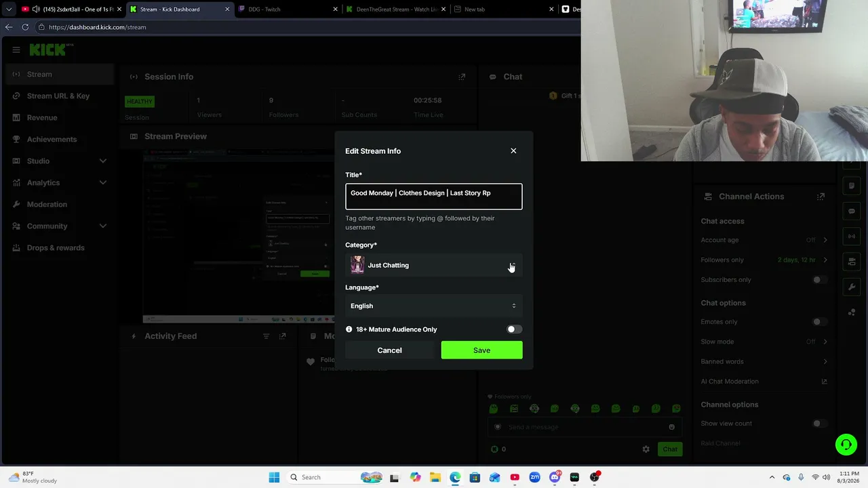Click the chat bubble icon in right rail

point(852,211)
